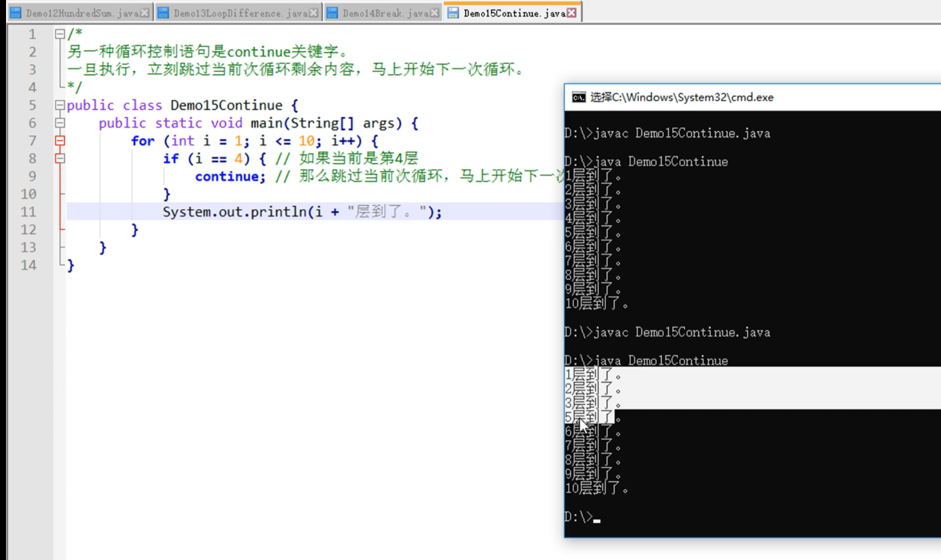Click line number 12 in the margin

click(28, 229)
